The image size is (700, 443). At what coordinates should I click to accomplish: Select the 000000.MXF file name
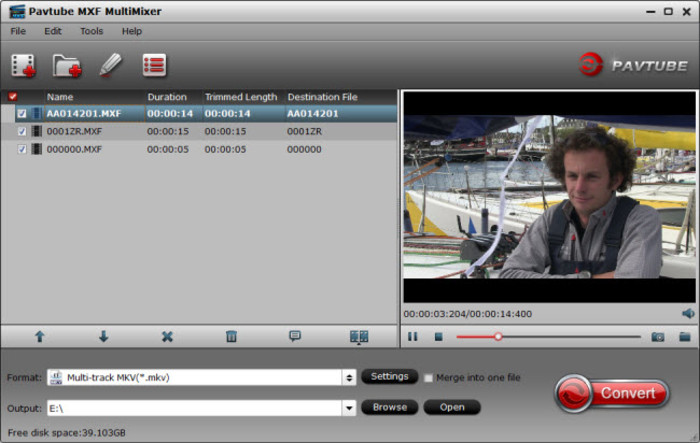click(74, 149)
